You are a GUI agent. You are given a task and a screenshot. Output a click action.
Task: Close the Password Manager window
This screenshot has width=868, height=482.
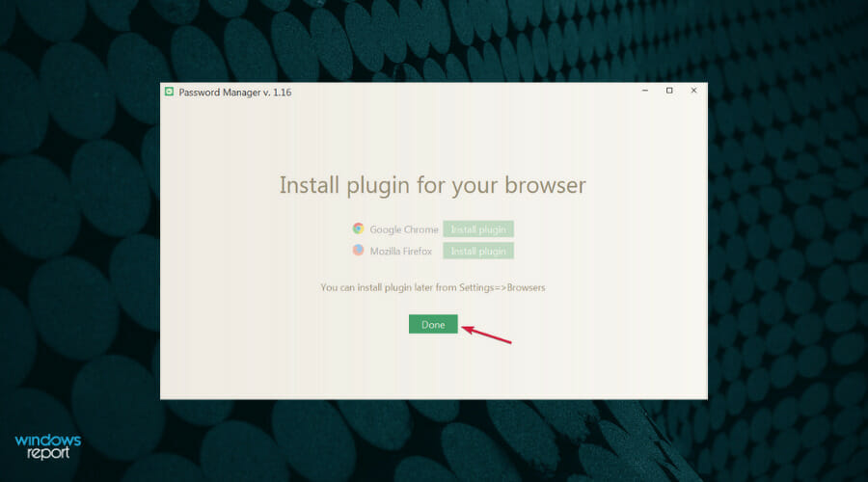(693, 91)
